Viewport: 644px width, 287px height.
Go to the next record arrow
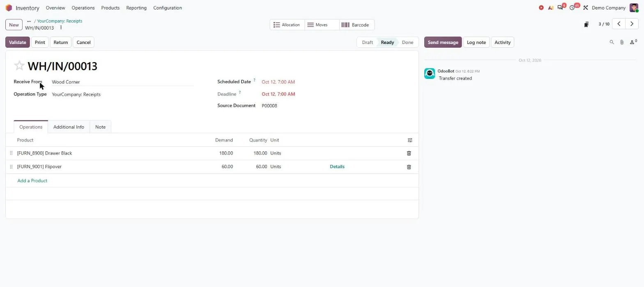632,24
